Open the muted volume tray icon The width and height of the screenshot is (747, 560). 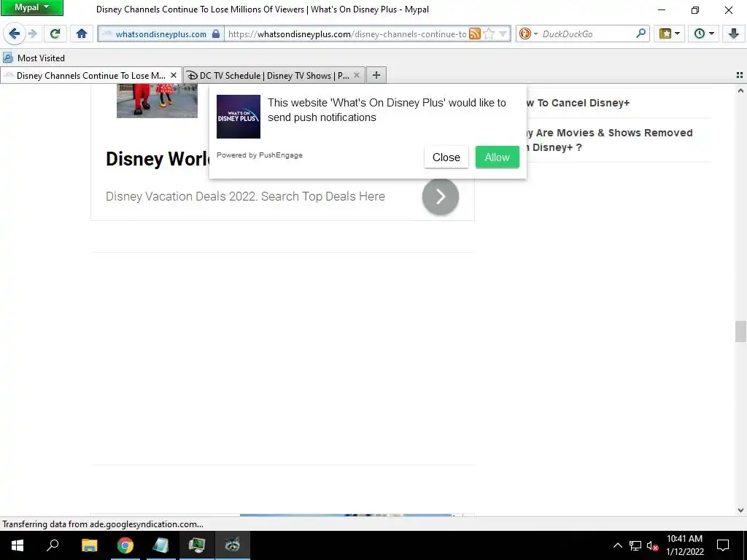tap(652, 545)
